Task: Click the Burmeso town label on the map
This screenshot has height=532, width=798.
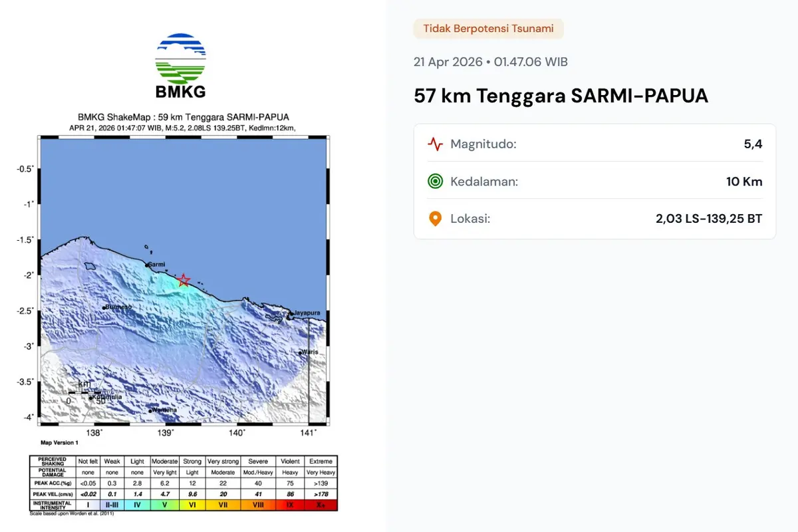Action: click(x=119, y=307)
